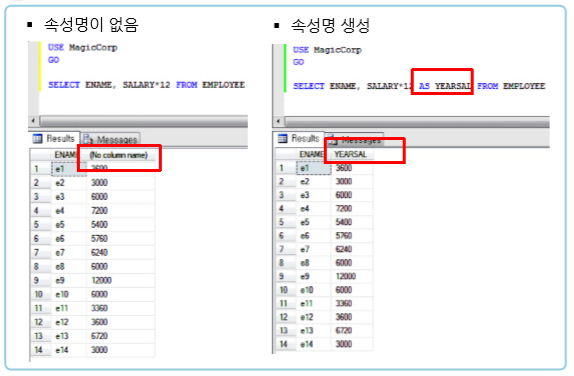Click the scroll-left arrow in the YEARSAL query editor

279,121
